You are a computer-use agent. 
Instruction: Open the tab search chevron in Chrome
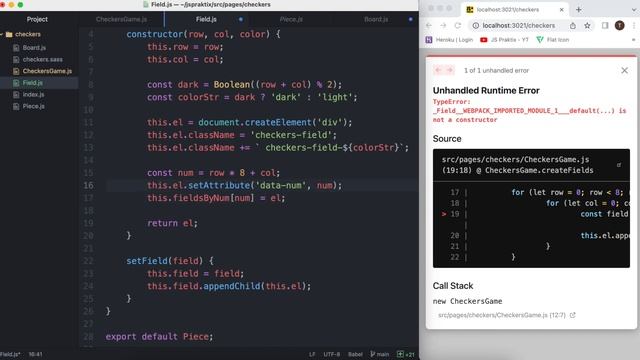point(634,9)
